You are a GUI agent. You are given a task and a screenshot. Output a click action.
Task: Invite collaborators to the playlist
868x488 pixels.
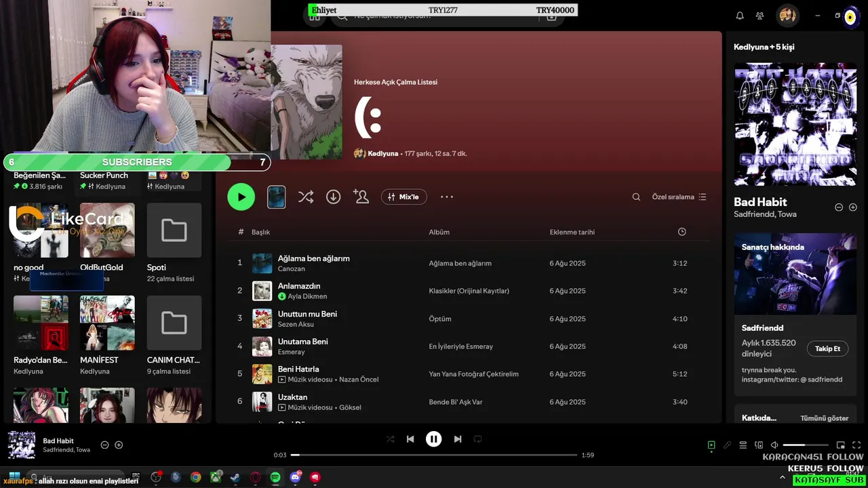tap(361, 197)
